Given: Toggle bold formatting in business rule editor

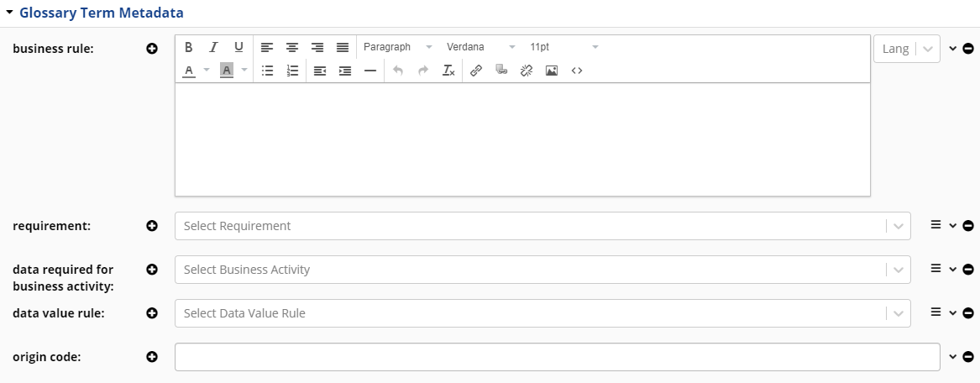Looking at the screenshot, I should tap(188, 47).
